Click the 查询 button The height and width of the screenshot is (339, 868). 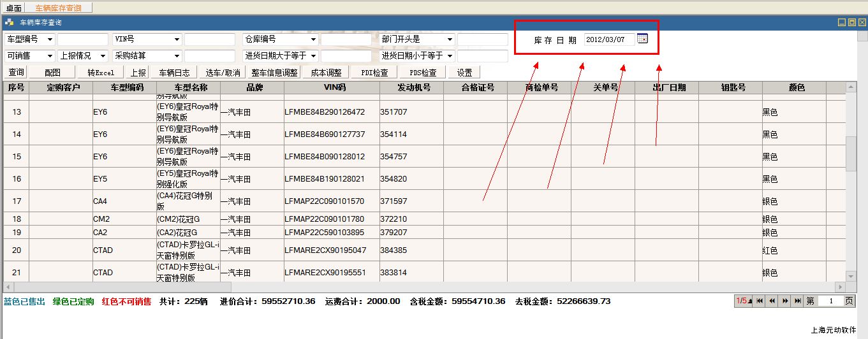click(x=17, y=73)
